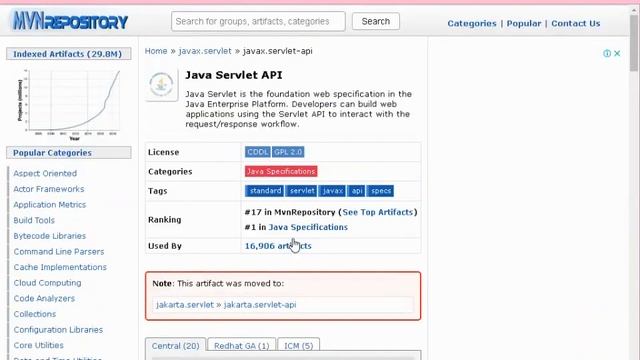Click the Java Servlet API title
Image resolution: width=640 pixels, height=360 pixels.
point(233,75)
